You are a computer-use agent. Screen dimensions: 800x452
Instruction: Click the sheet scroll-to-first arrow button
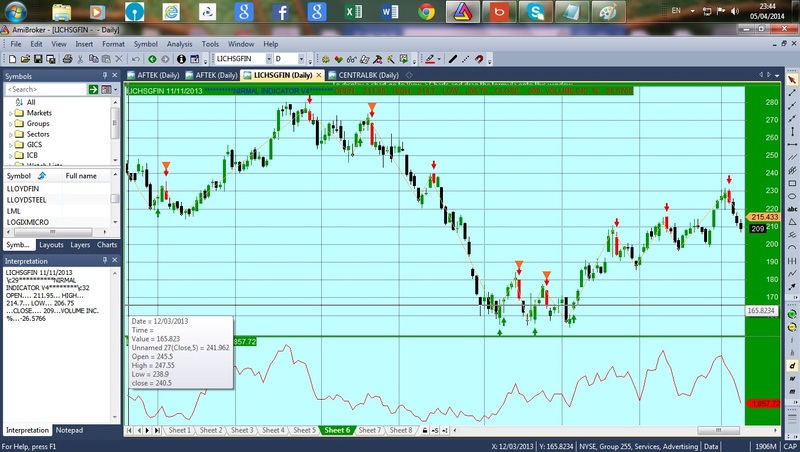[130, 431]
